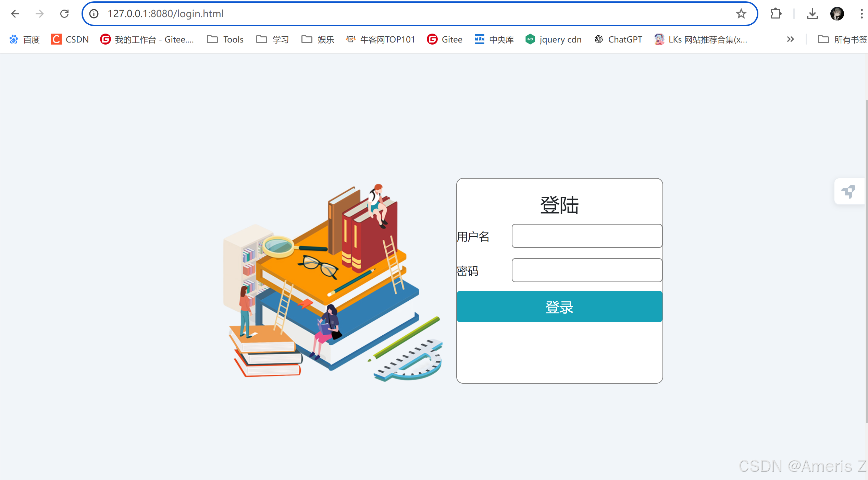868x480 pixels.
Task: Open the extensions puzzle icon
Action: point(776,14)
